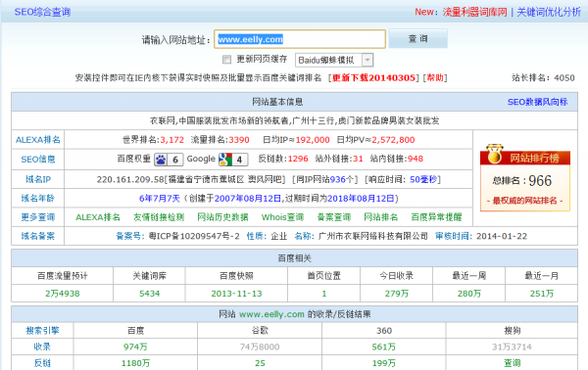Click the SEO信息 row label

pyautogui.click(x=38, y=160)
